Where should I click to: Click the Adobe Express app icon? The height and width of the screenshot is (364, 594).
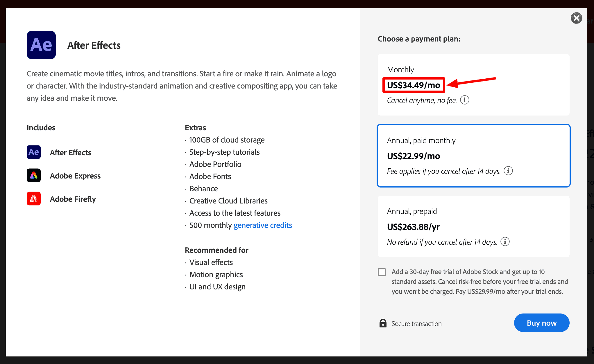coord(34,175)
